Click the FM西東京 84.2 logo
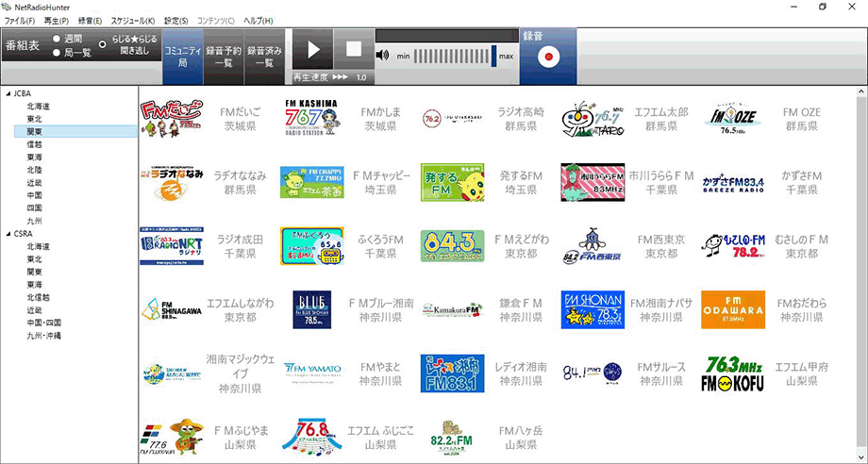The height and width of the screenshot is (464, 868). (593, 246)
